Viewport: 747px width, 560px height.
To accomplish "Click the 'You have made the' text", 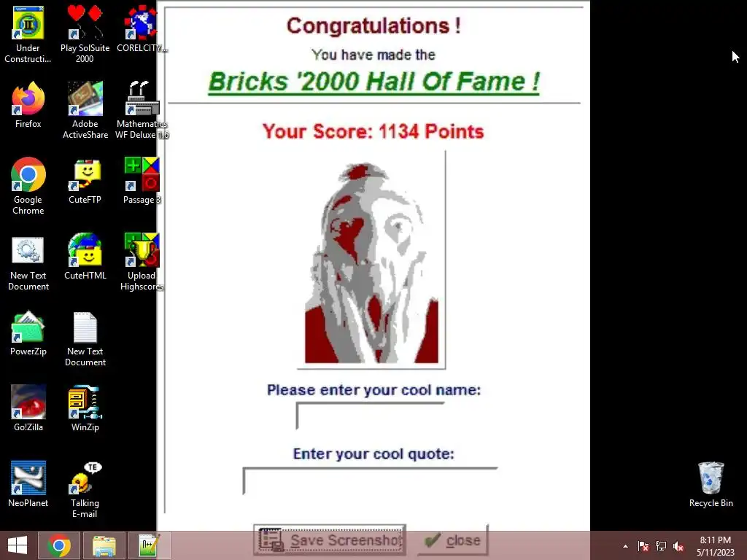I will (x=373, y=55).
